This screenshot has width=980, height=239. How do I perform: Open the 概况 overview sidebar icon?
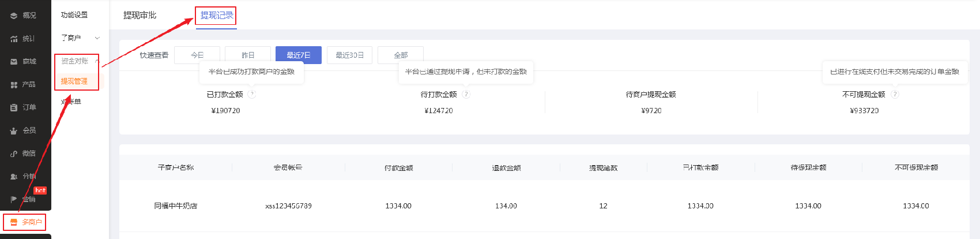tap(14, 16)
